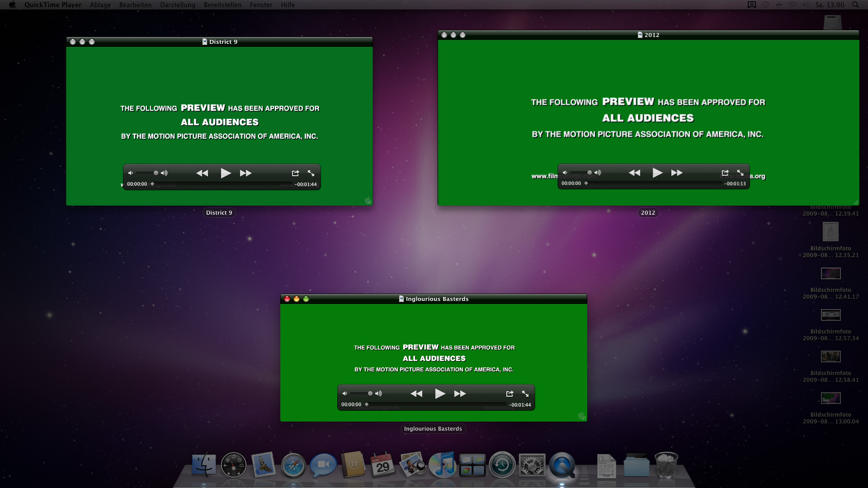Select the Bildschirmfoto 12.35.21 desktop file
The image size is (868, 488).
point(830,239)
